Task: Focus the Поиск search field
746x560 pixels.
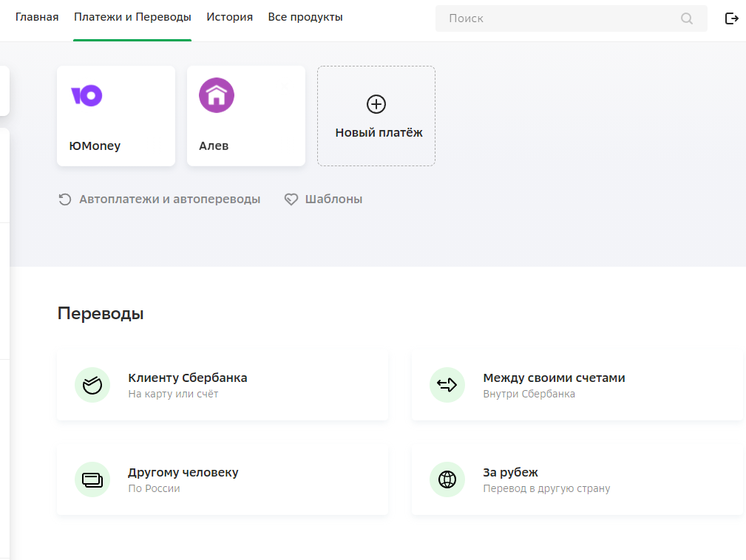Action: pos(571,18)
